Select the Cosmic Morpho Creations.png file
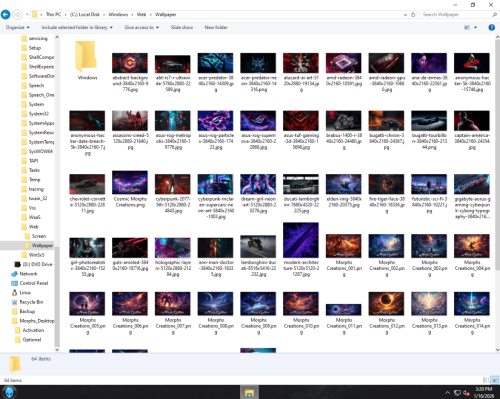 [130, 189]
